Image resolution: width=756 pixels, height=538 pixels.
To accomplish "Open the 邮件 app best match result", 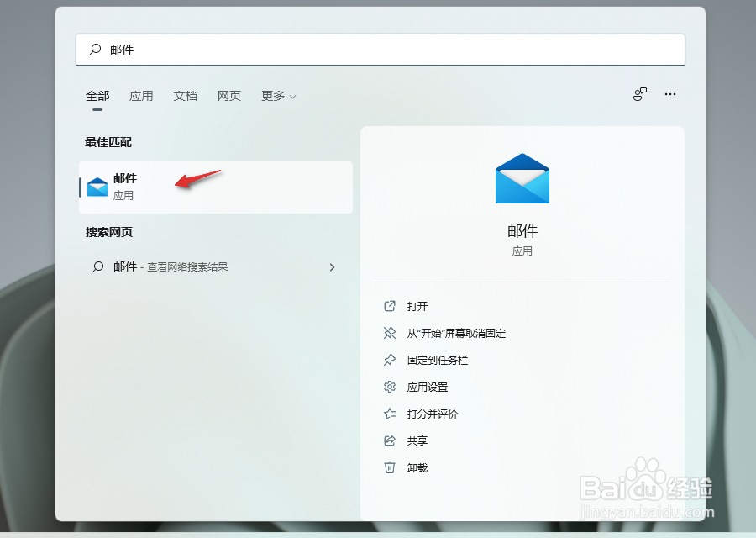I will coord(216,187).
